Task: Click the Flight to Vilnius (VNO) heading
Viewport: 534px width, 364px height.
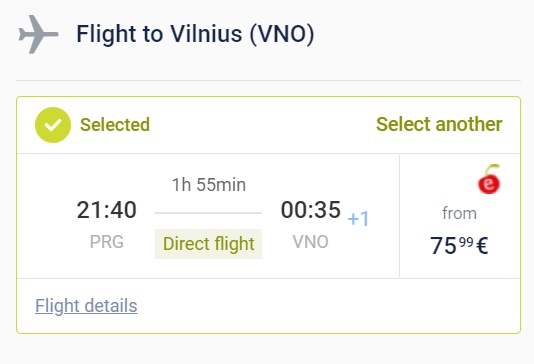Action: point(195,34)
